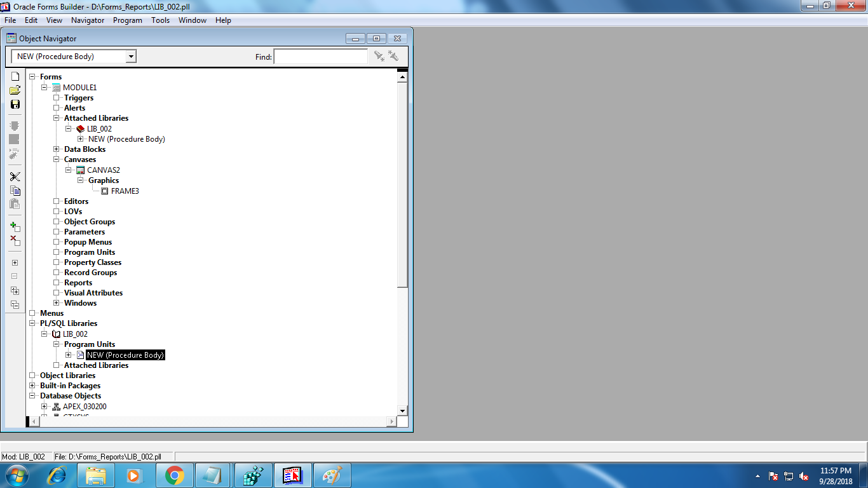The height and width of the screenshot is (488, 868).
Task: Expand the Data Blocks node
Action: click(57, 149)
